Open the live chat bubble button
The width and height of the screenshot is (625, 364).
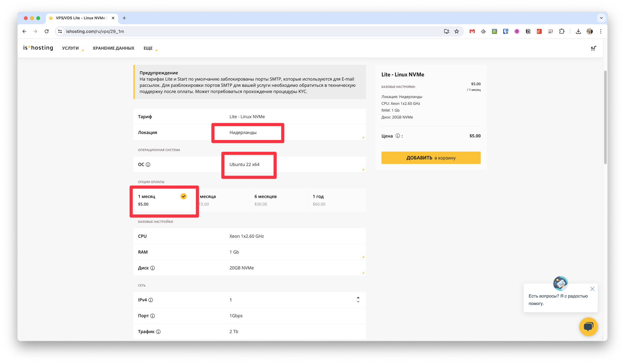588,327
